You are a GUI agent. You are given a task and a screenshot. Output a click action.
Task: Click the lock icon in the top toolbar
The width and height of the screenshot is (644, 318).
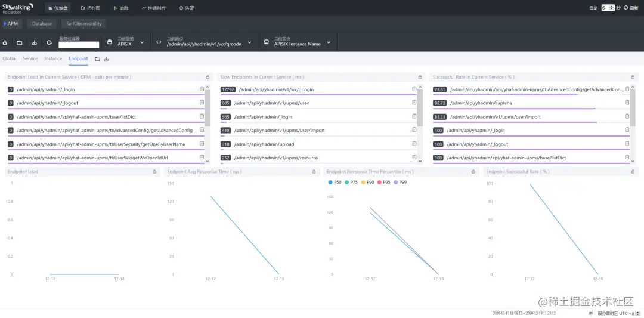pyautogui.click(x=5, y=42)
